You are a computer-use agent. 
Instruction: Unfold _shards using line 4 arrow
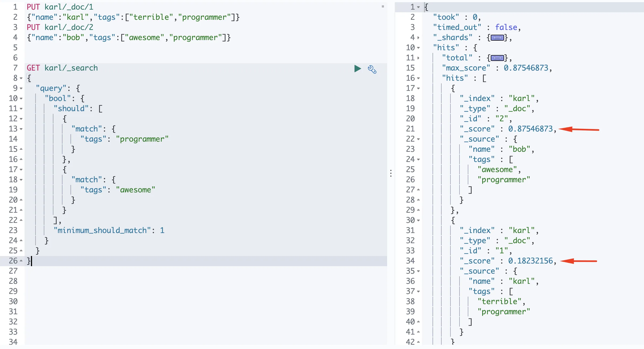[418, 38]
